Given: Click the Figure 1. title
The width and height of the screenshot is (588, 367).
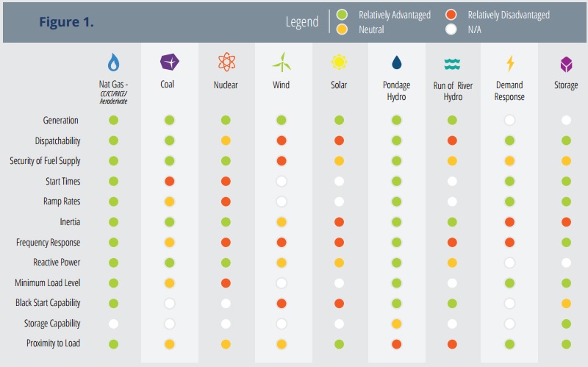Looking at the screenshot, I should [x=66, y=21].
